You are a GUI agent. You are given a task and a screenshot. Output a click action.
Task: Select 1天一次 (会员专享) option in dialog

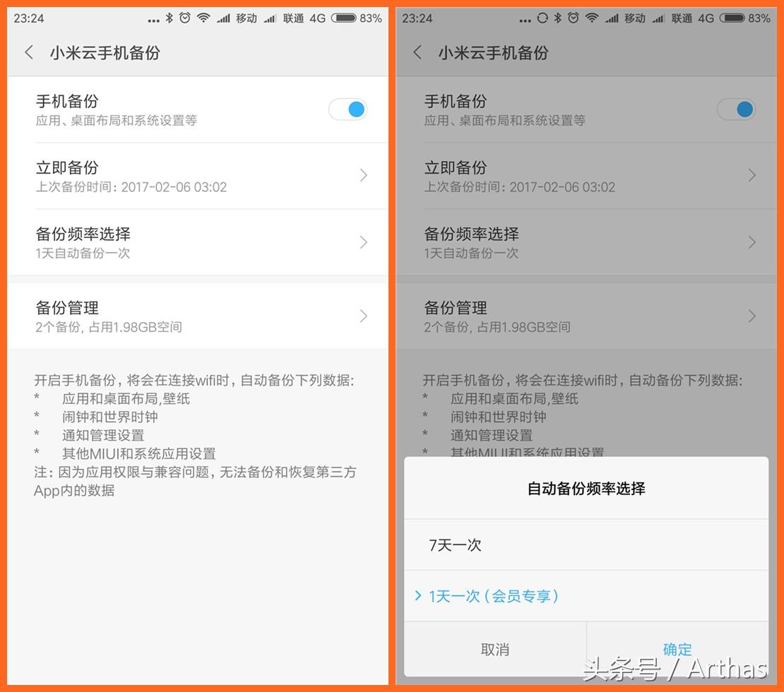[586, 596]
